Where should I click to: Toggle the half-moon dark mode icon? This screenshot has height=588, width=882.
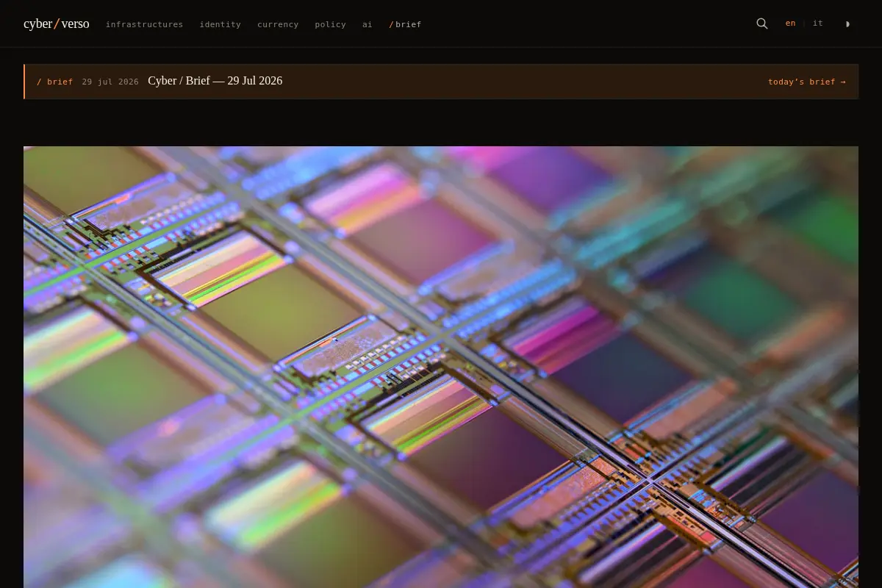(847, 24)
